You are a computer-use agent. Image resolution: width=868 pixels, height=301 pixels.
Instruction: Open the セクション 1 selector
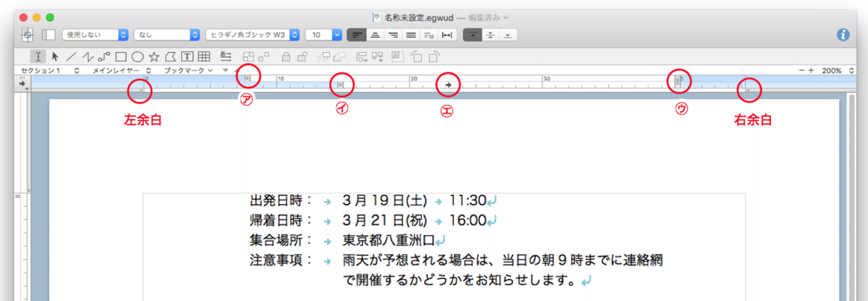tap(50, 70)
